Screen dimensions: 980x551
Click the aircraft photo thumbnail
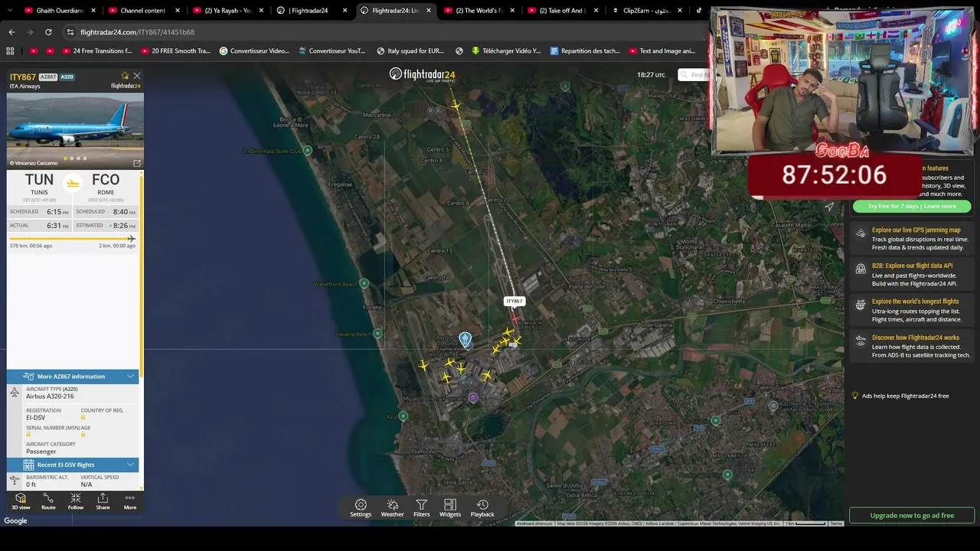point(75,130)
